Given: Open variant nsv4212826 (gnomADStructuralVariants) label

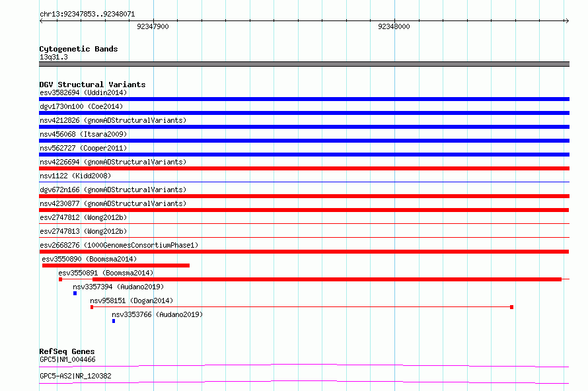Looking at the screenshot, I should pos(113,120).
